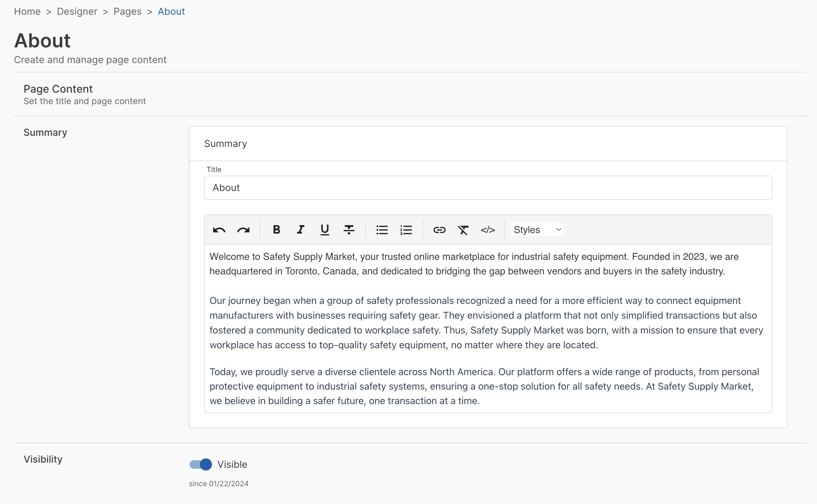The height and width of the screenshot is (504, 817).
Task: Open the HTML source code view
Action: point(488,230)
